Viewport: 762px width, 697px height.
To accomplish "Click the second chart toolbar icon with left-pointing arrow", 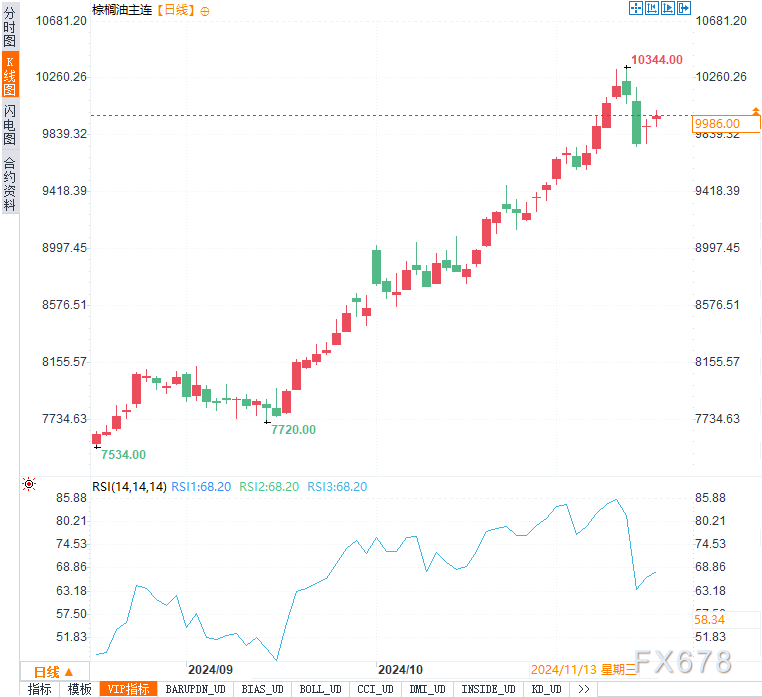I will 652,8.
